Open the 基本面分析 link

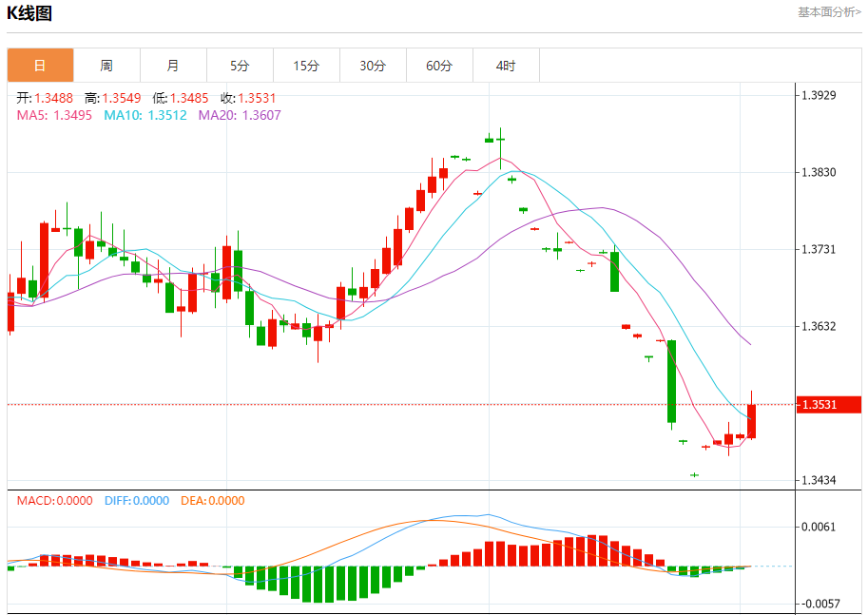pos(829,12)
